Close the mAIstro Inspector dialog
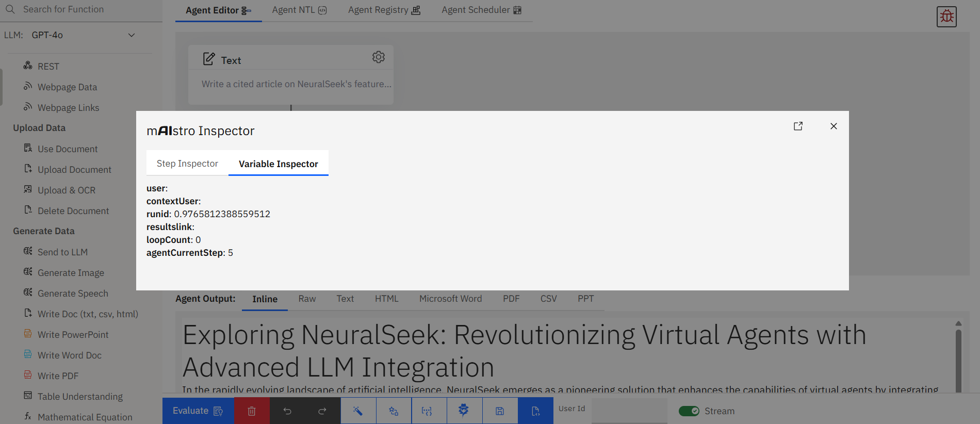The image size is (980, 424). [834, 126]
